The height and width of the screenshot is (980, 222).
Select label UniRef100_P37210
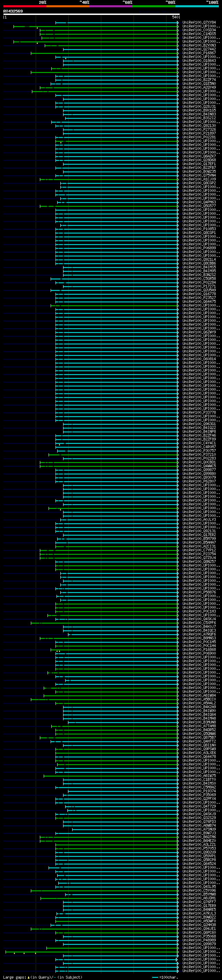pyautogui.click(x=199, y=454)
